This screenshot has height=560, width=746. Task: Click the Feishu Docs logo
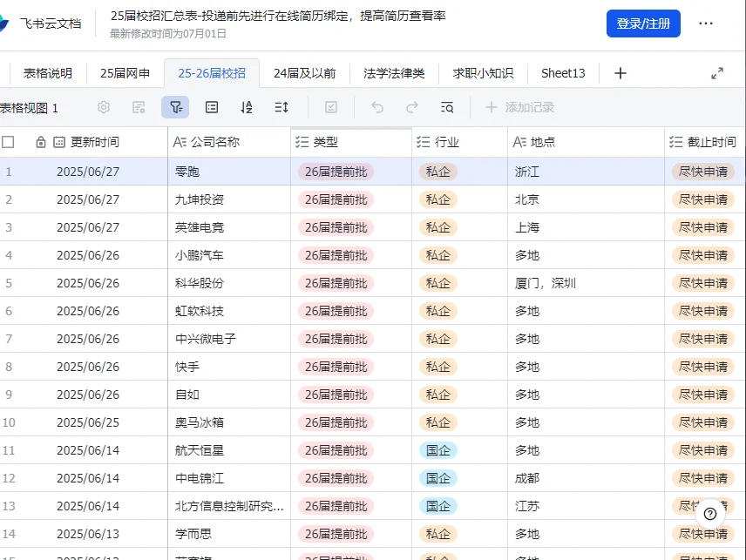(x=4, y=24)
